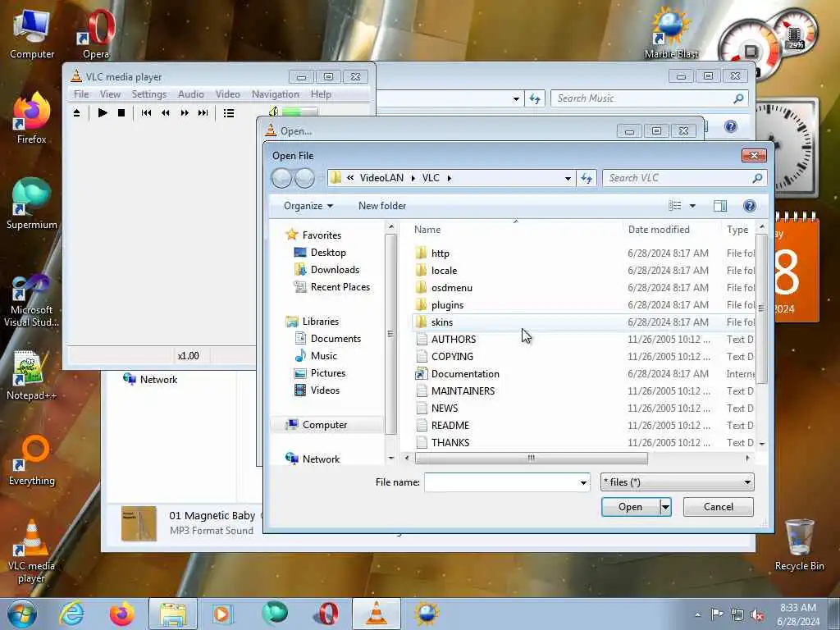The image size is (840, 630).
Task: Select the skins folder
Action: point(442,322)
